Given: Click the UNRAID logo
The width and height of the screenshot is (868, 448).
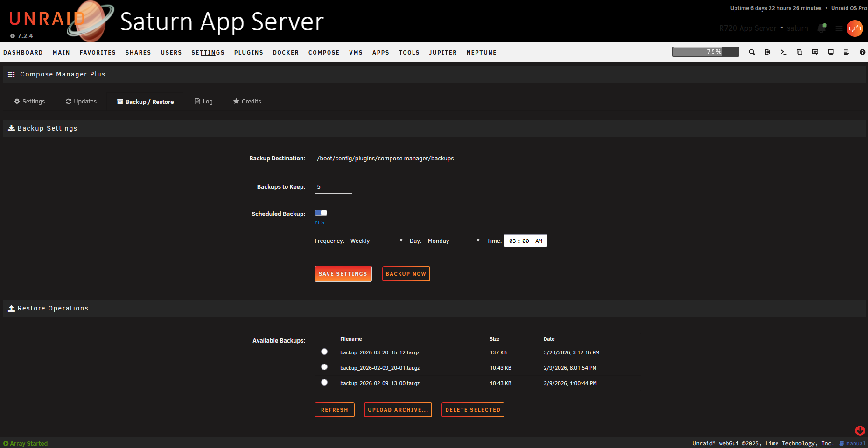Looking at the screenshot, I should [x=47, y=19].
